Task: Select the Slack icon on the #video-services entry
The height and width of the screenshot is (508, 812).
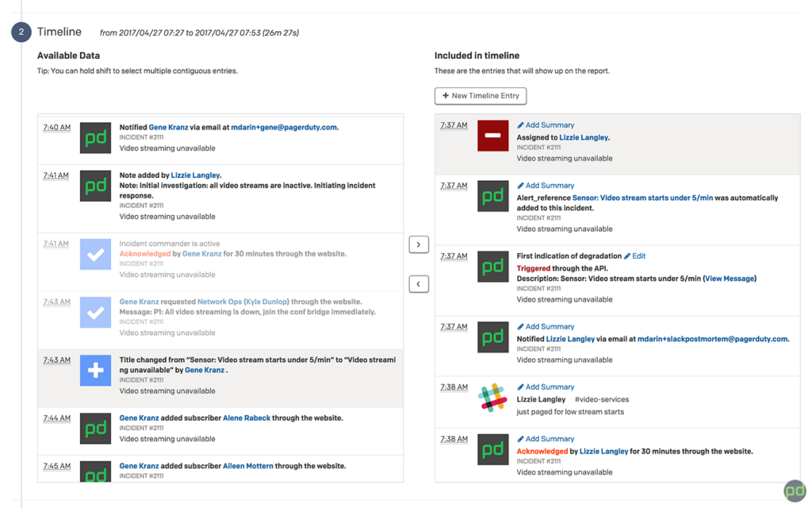Action: tap(493, 398)
